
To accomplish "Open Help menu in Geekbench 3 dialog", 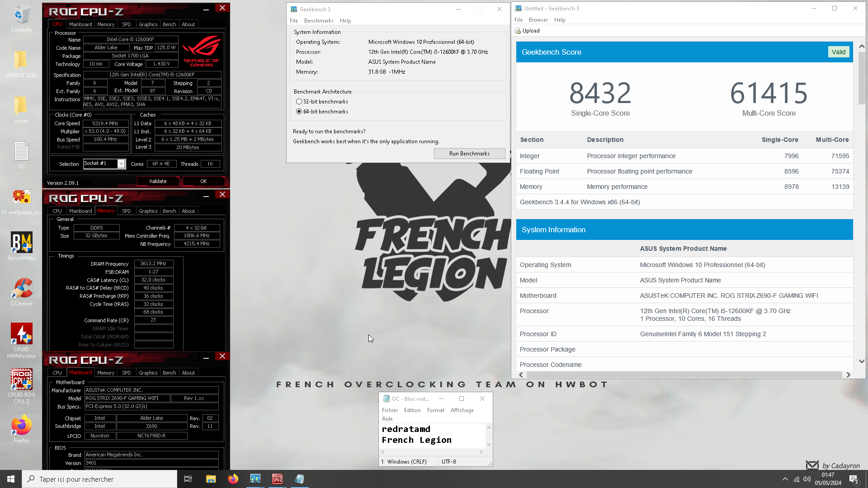I will [x=345, y=21].
